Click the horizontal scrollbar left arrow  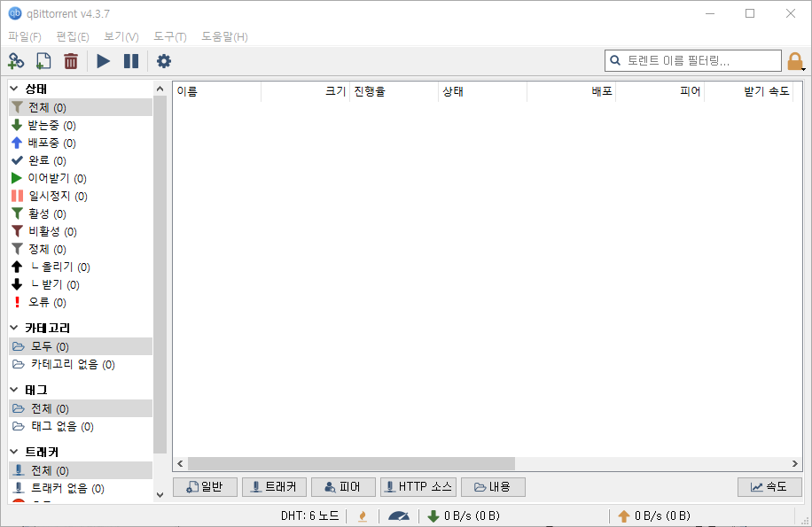180,463
